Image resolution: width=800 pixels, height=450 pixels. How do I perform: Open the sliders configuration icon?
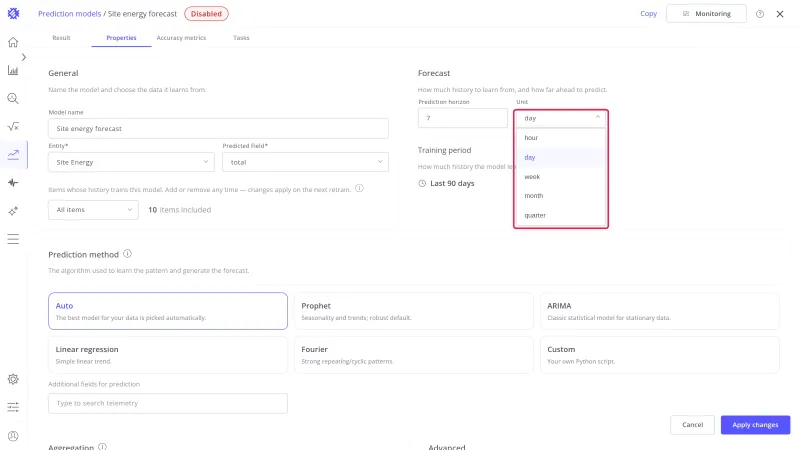13,407
